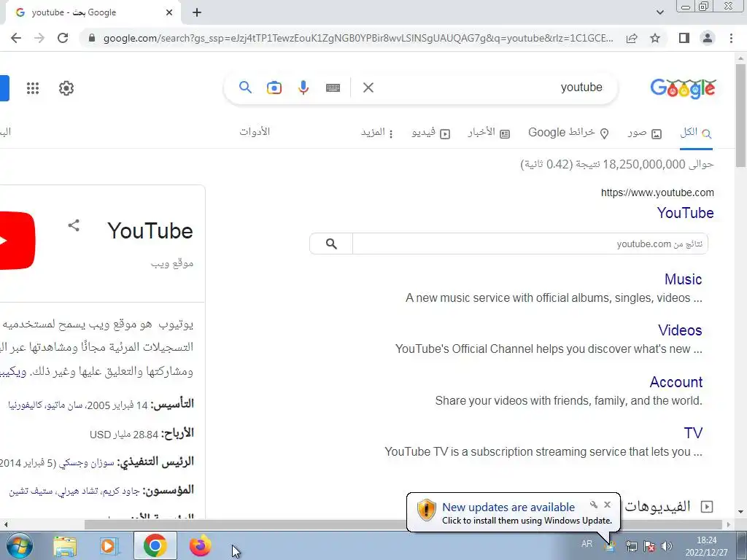
Task: Click the الفيديوهات section video icon
Action: (x=707, y=507)
